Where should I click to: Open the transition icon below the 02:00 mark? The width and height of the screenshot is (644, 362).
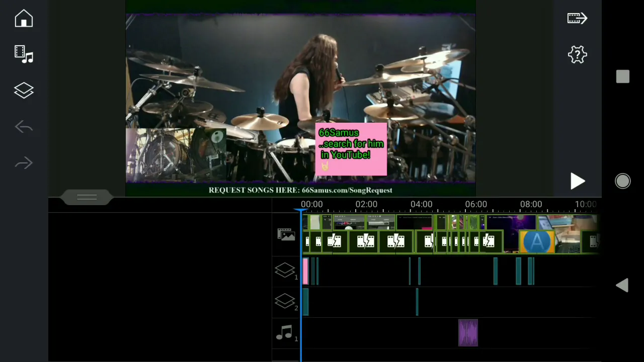365,242
